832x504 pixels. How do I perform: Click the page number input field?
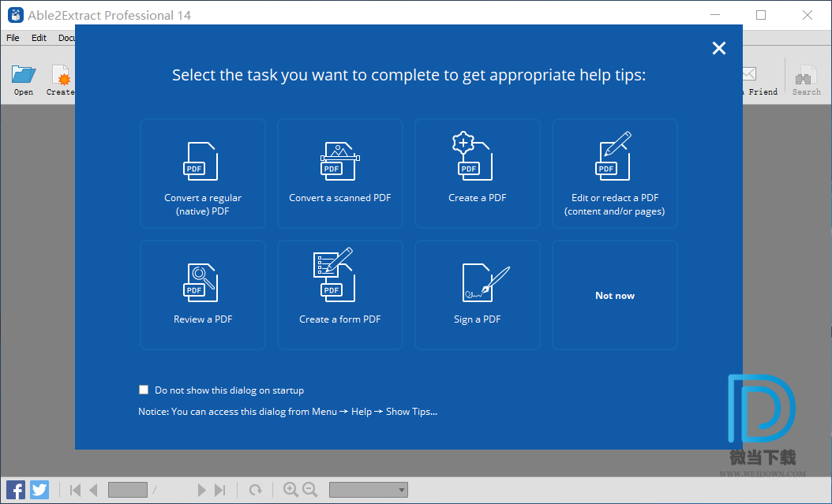pyautogui.click(x=128, y=491)
